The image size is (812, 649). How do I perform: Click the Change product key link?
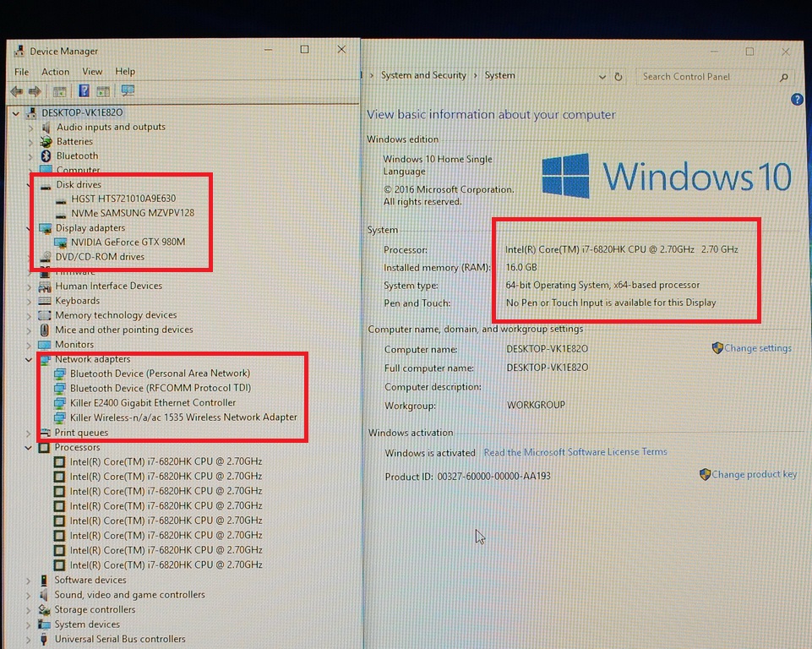(754, 474)
